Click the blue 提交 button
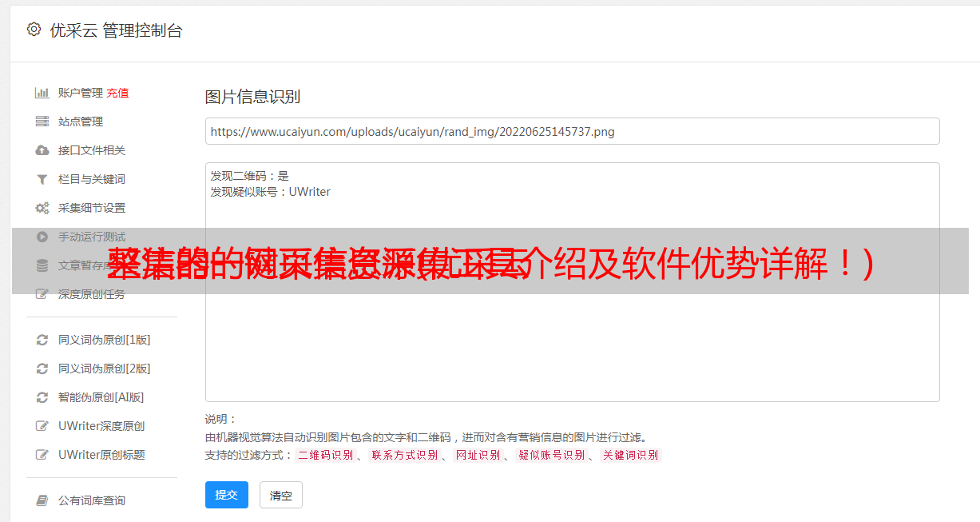980x522 pixels. pos(227,495)
